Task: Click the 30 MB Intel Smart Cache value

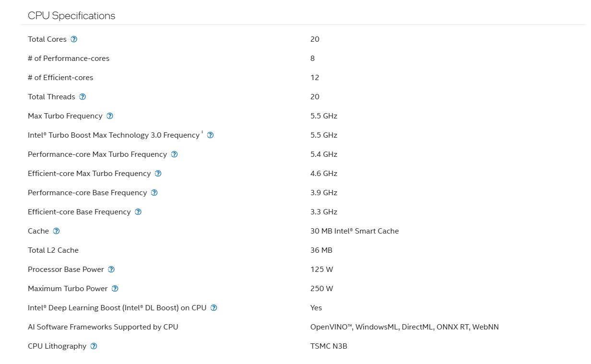Action: (x=355, y=231)
